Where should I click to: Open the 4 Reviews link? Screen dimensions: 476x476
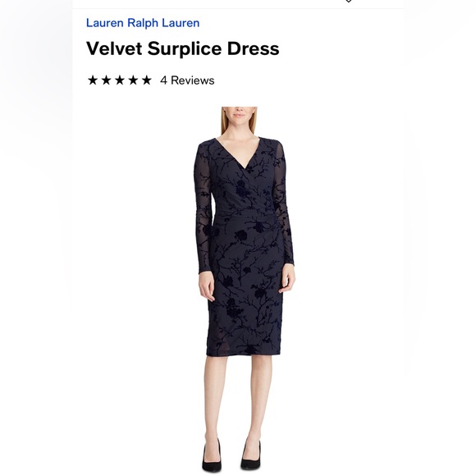click(187, 80)
